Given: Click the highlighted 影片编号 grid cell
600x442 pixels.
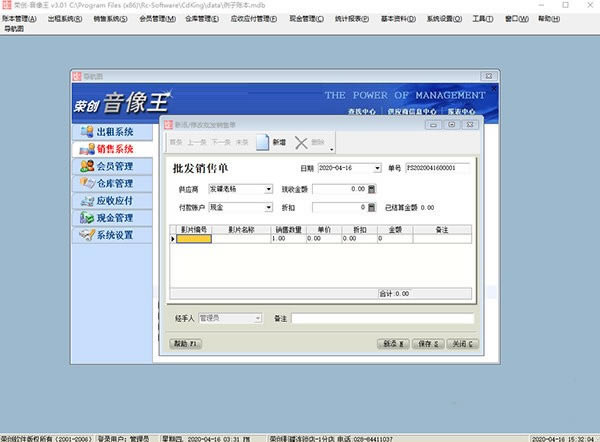Looking at the screenshot, I should point(194,239).
